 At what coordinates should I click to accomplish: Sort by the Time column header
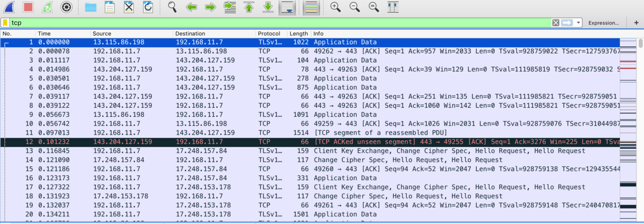pyautogui.click(x=63, y=34)
